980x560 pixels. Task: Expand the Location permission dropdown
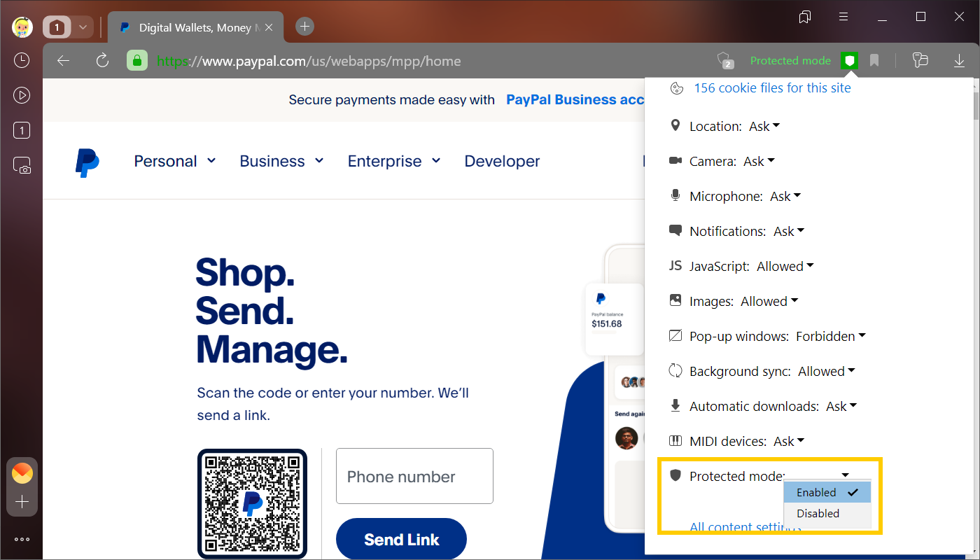[x=764, y=127]
